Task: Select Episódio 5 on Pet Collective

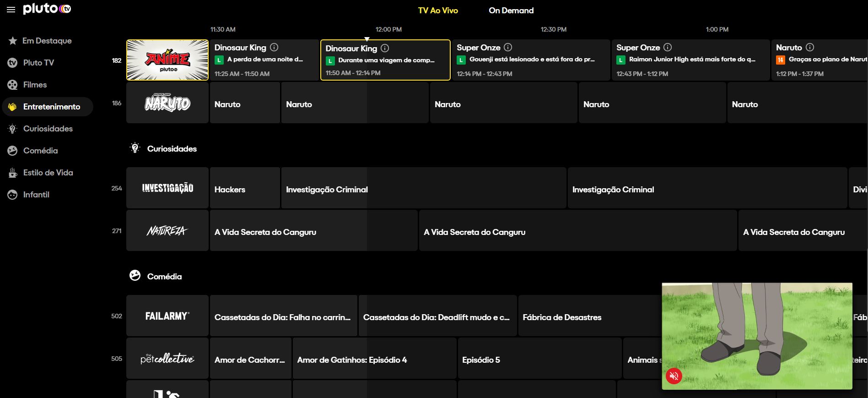Action: 539,358
